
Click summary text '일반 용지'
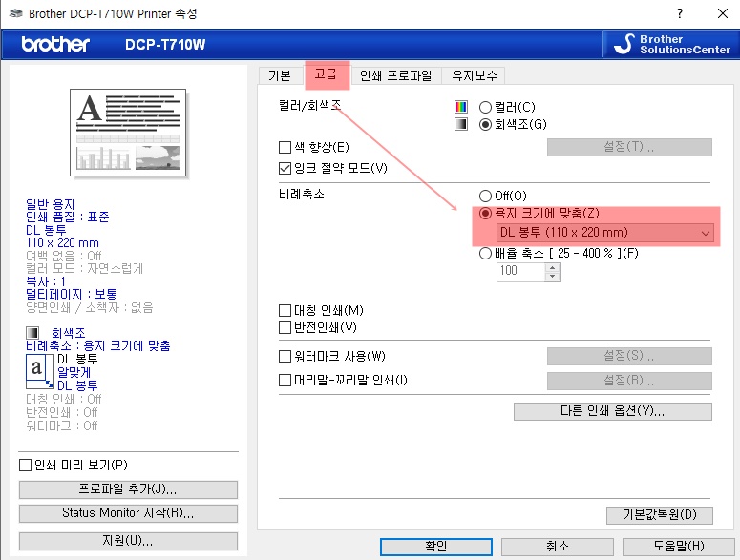50,204
